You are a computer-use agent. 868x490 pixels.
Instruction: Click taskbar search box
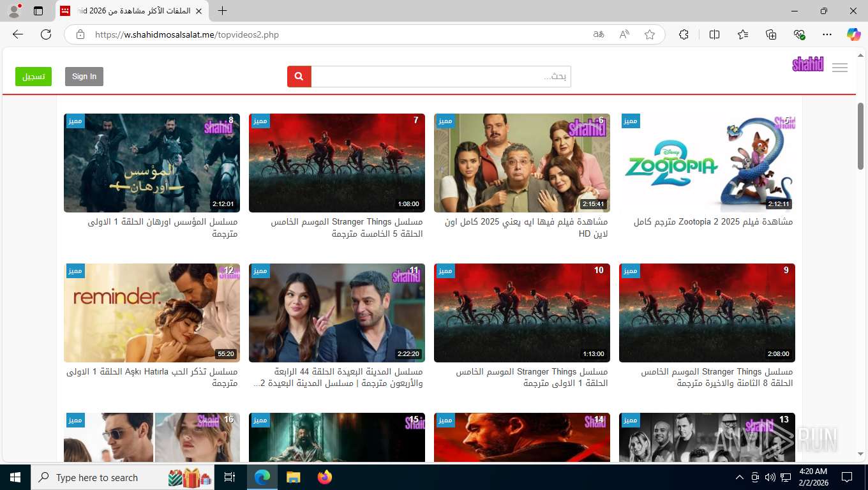tap(123, 477)
